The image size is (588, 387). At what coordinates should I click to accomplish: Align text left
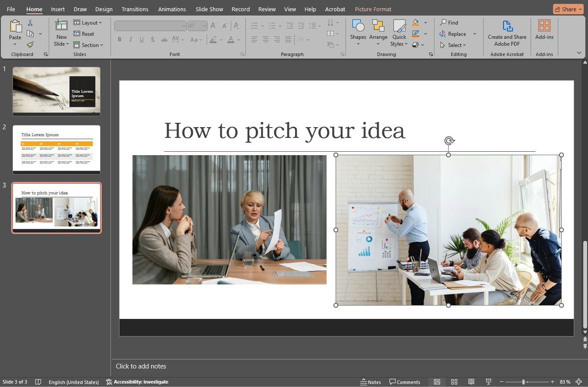[255, 40]
